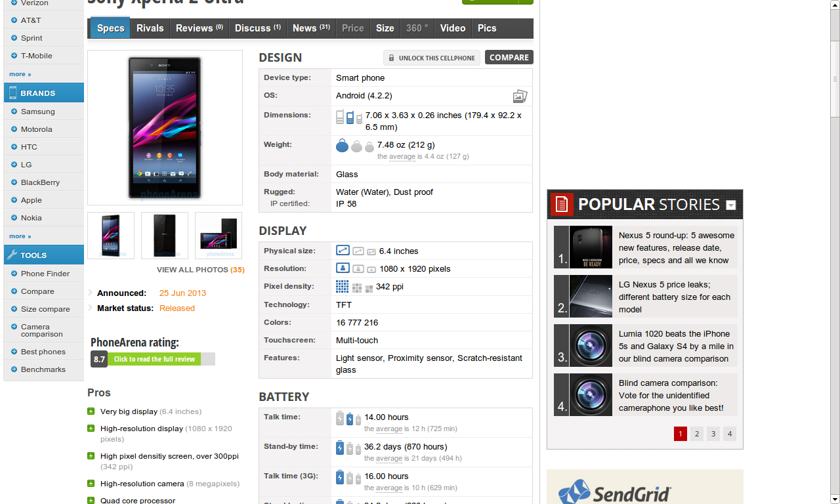Click green plus icon beside High pixel density screen

click(x=91, y=455)
